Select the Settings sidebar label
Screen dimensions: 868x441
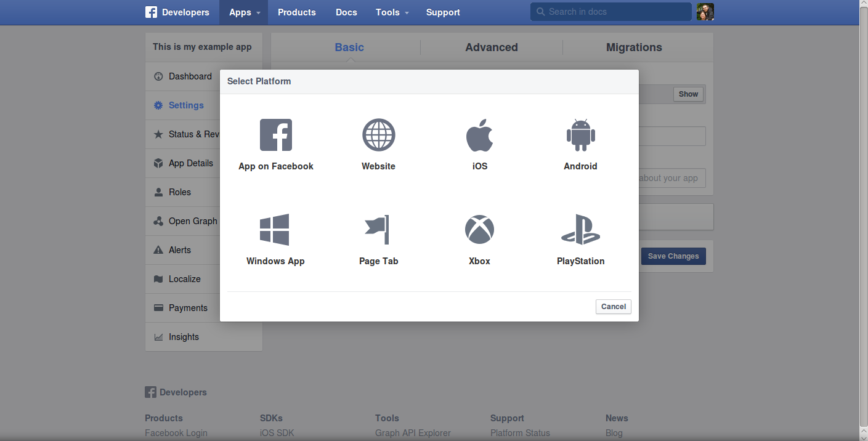[186, 105]
